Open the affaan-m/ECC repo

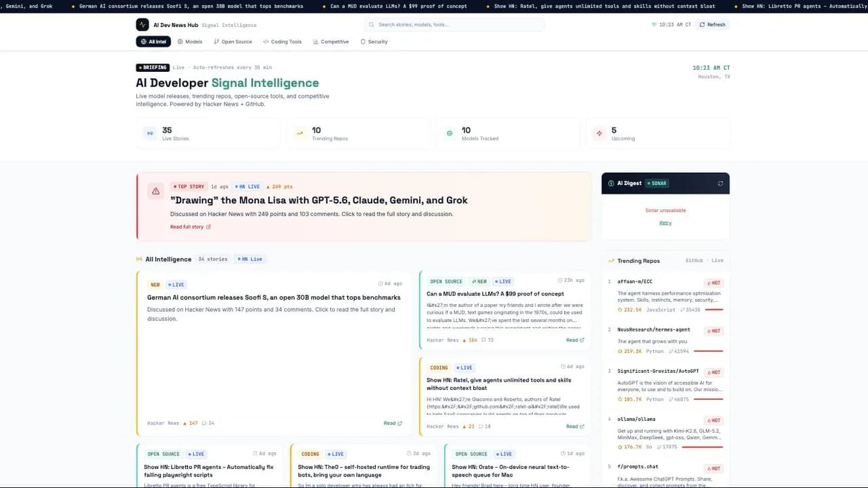[x=635, y=281]
